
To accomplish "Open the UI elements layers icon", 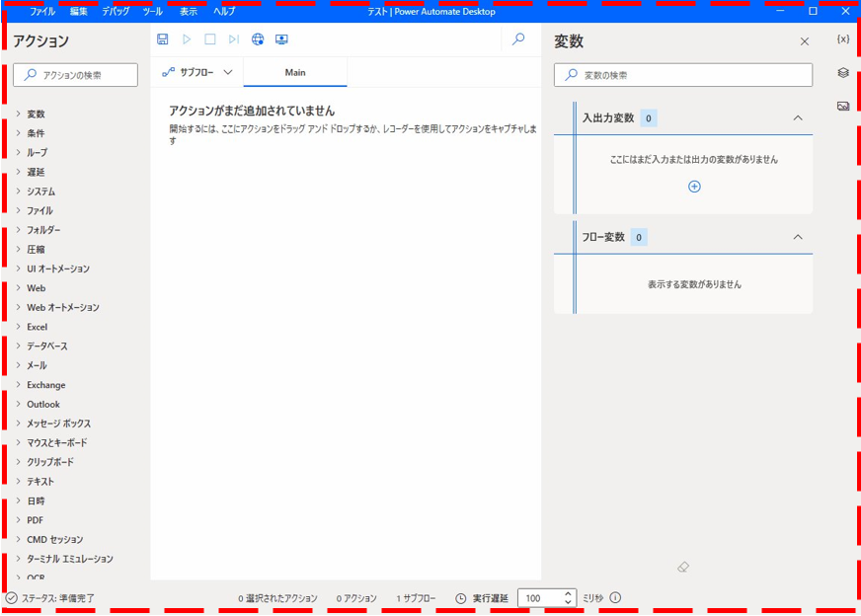I will (x=843, y=72).
